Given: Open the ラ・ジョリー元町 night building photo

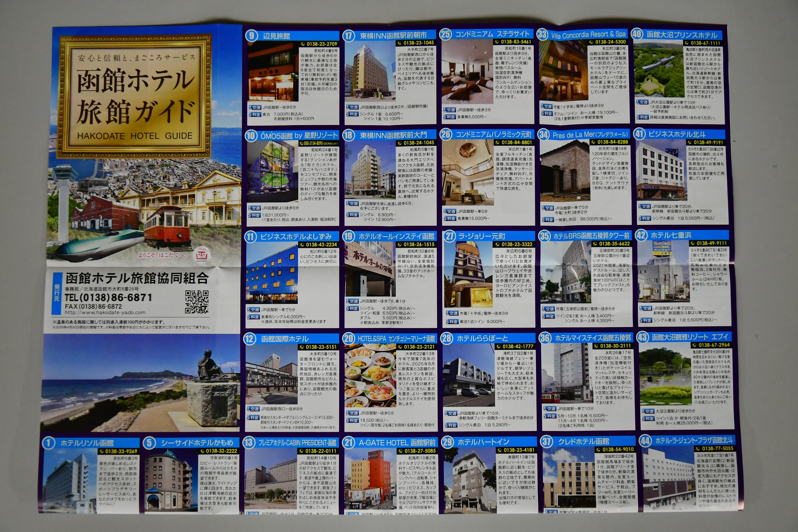Looking at the screenshot, I should (x=469, y=274).
